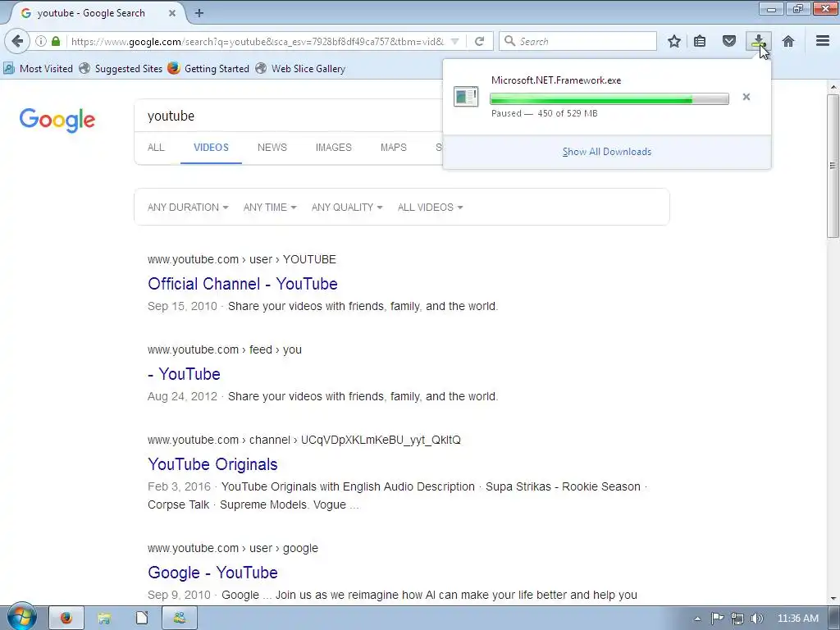Click the users app icon in taskbar
Screen dimensions: 840x630
[180, 619]
